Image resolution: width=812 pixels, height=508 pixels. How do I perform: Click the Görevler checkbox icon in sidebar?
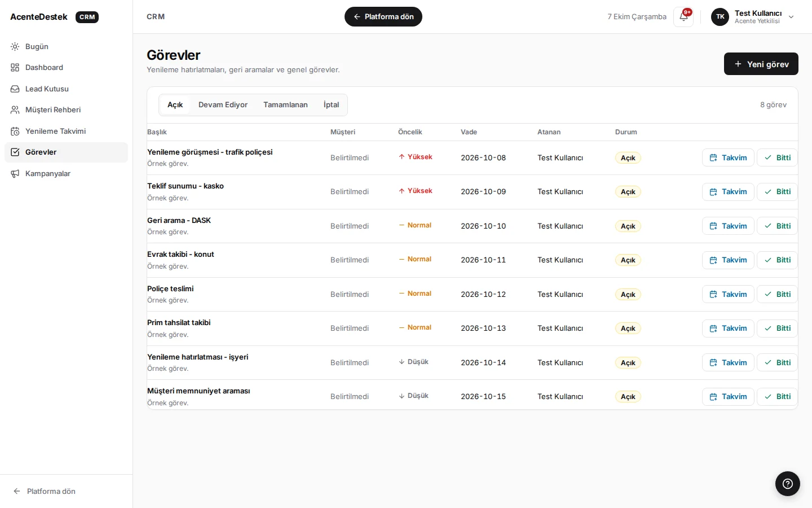click(x=15, y=152)
